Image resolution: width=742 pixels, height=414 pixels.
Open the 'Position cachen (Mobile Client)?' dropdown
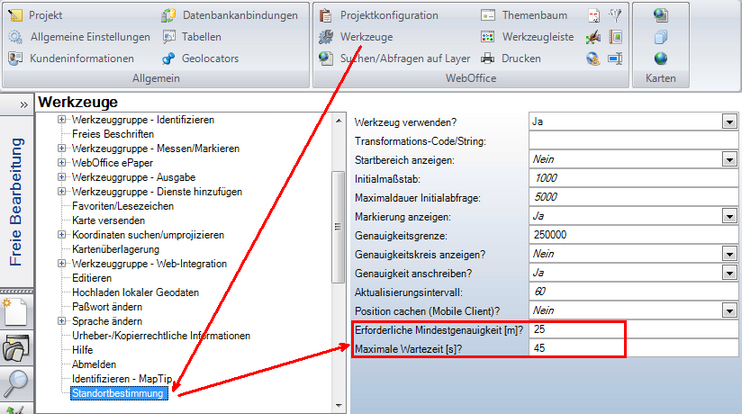(x=728, y=311)
